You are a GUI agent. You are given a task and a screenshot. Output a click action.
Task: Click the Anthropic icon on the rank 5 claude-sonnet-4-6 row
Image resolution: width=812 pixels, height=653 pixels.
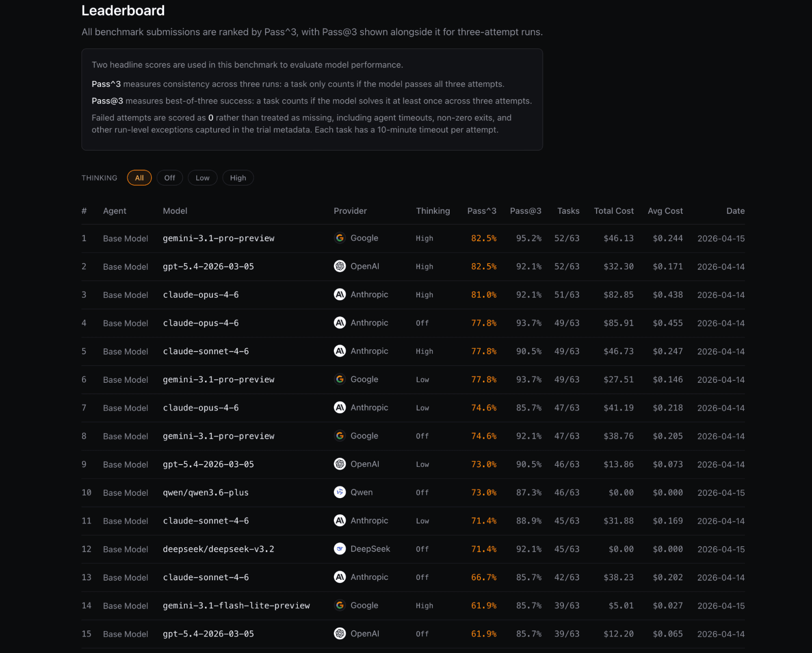click(x=340, y=351)
